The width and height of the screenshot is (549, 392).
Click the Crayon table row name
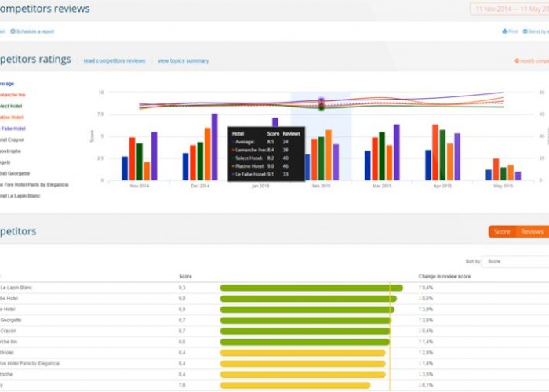point(8,331)
